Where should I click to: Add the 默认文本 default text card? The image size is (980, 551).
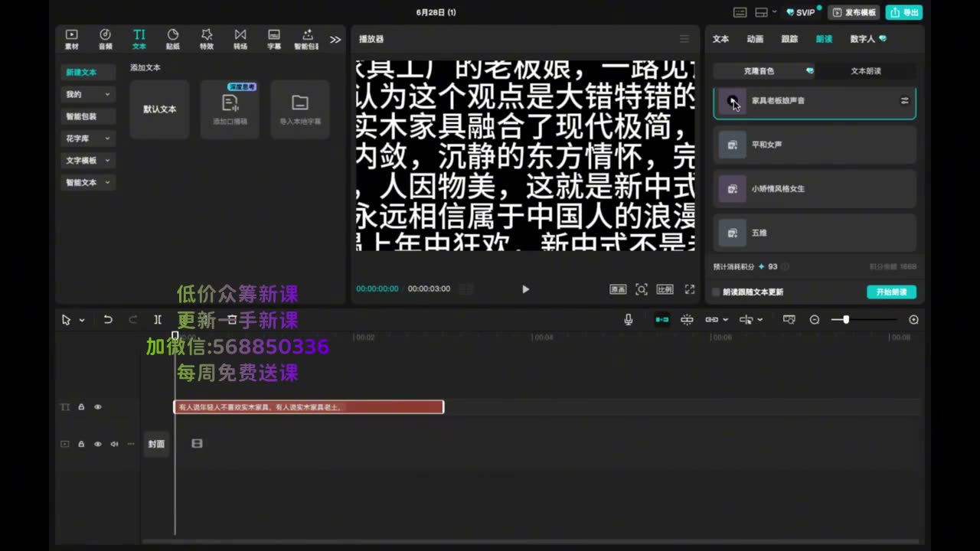pyautogui.click(x=159, y=109)
